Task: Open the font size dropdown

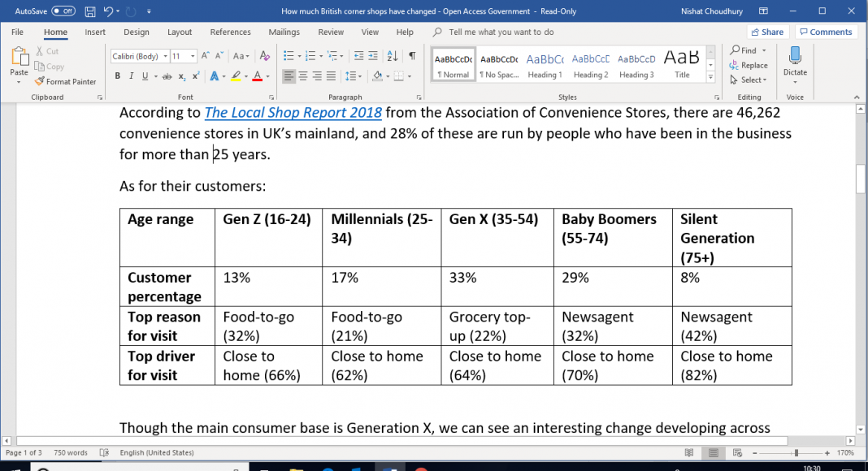Action: pos(193,56)
